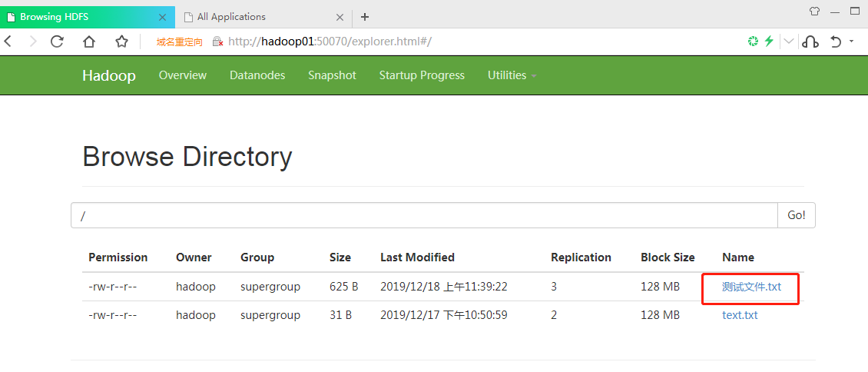Switch to the All Applications tab
This screenshot has width=868, height=372.
pyautogui.click(x=264, y=17)
